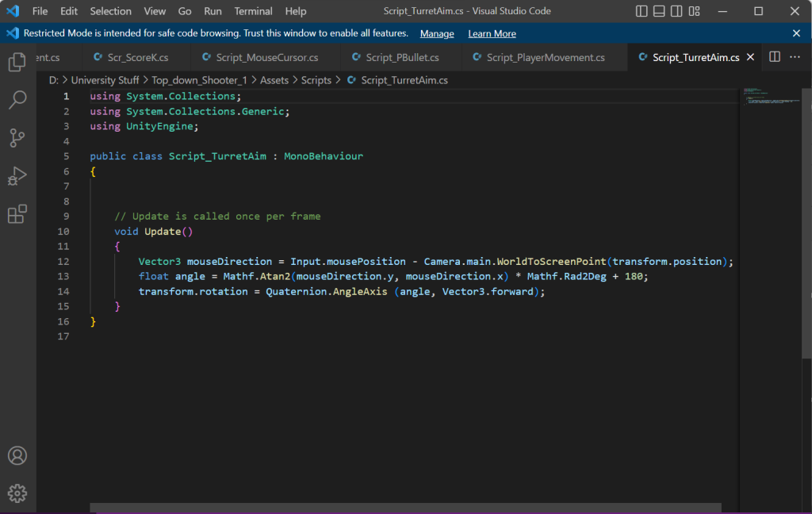Screen dimensions: 812x514
Task: Toggle the bottom panel layout button
Action: 659,11
